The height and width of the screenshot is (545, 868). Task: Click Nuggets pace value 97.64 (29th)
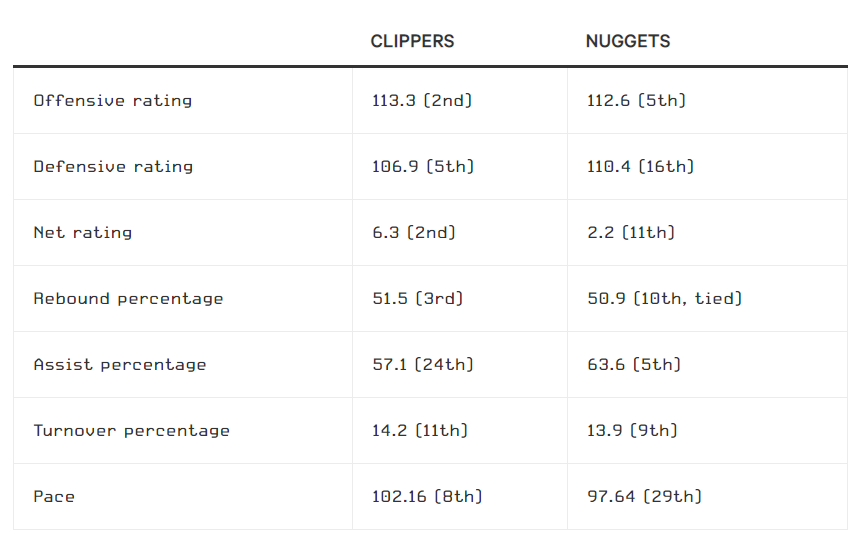click(644, 496)
